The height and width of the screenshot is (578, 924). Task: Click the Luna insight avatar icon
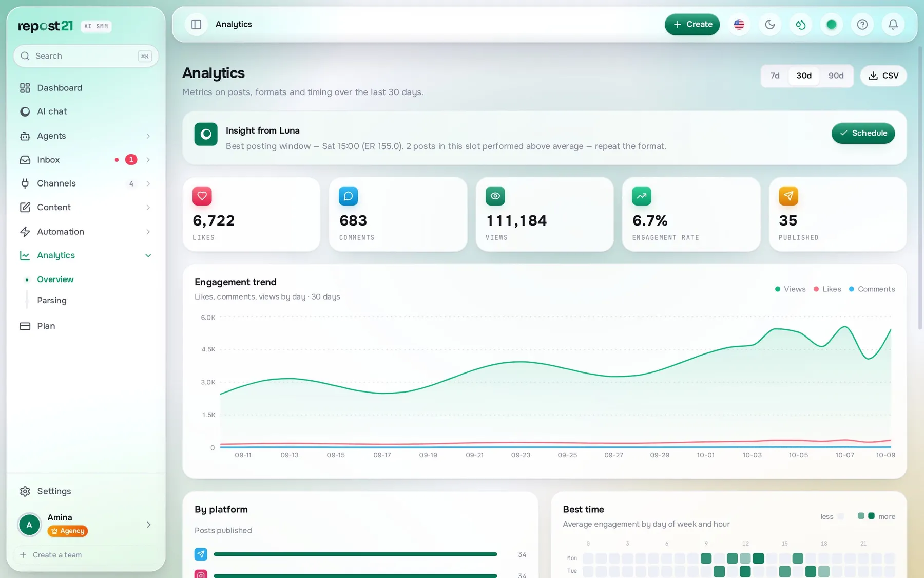tap(206, 134)
